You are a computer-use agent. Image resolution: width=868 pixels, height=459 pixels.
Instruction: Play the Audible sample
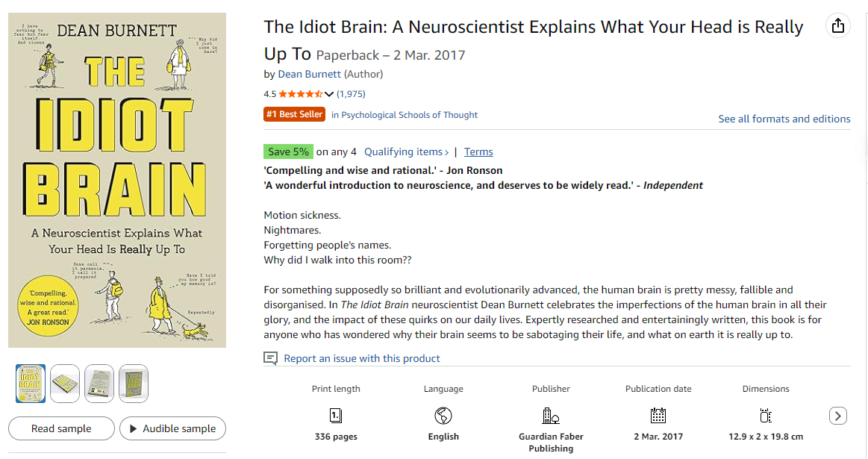coord(172,428)
